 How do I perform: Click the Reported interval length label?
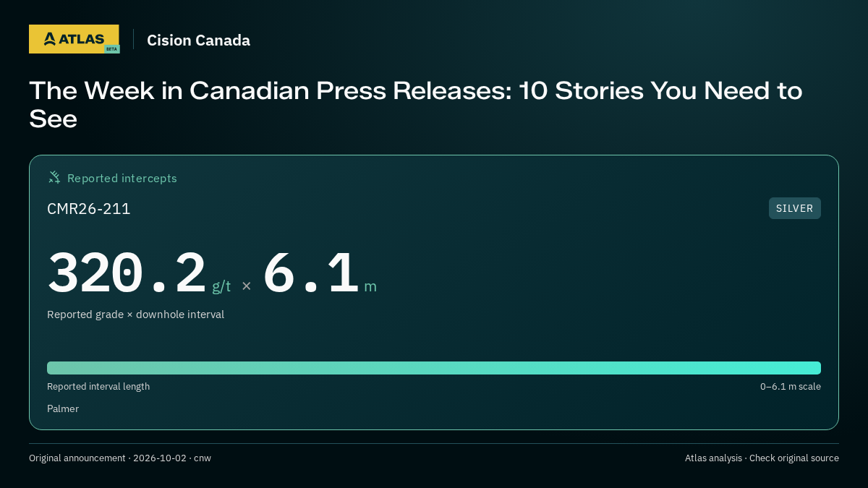pyautogui.click(x=98, y=387)
